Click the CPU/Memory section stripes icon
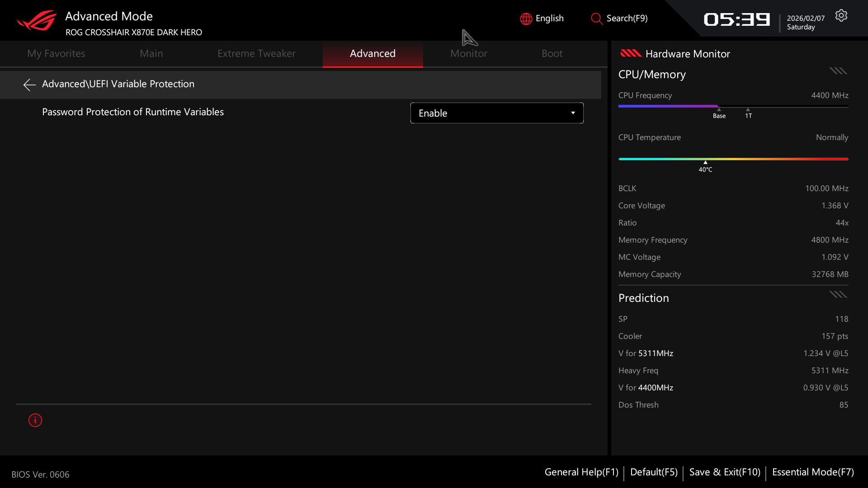The width and height of the screenshot is (868, 488). tap(838, 71)
